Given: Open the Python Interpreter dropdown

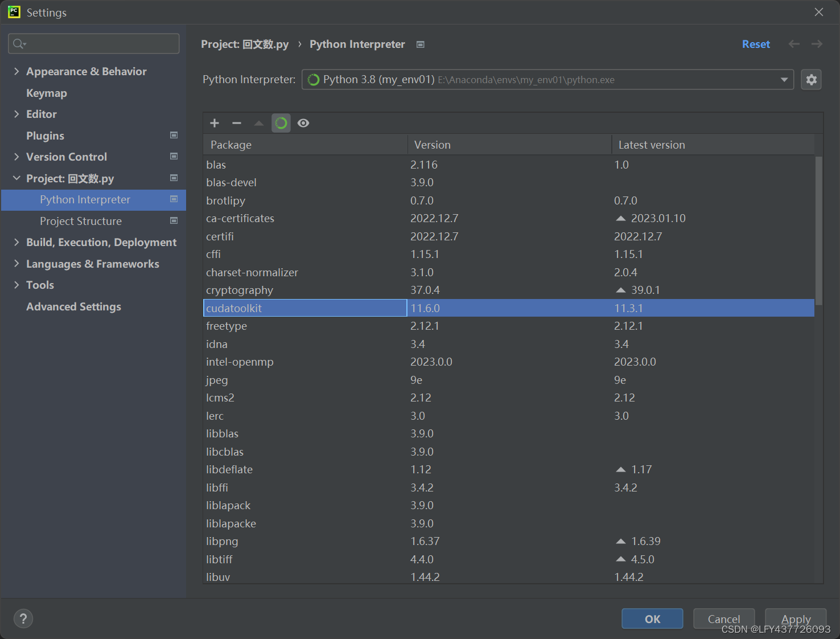Looking at the screenshot, I should 547,80.
